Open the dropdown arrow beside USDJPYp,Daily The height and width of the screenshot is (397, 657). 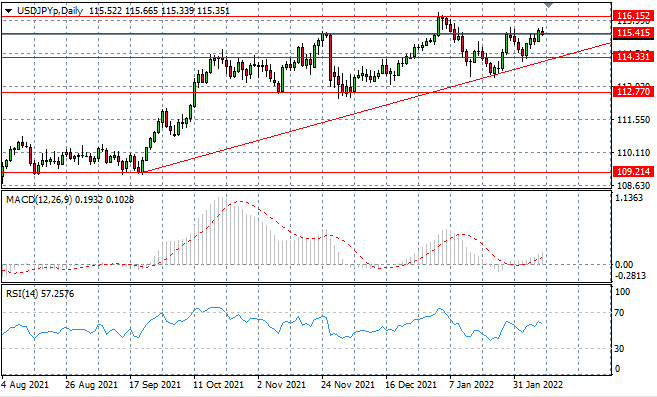click(x=9, y=11)
